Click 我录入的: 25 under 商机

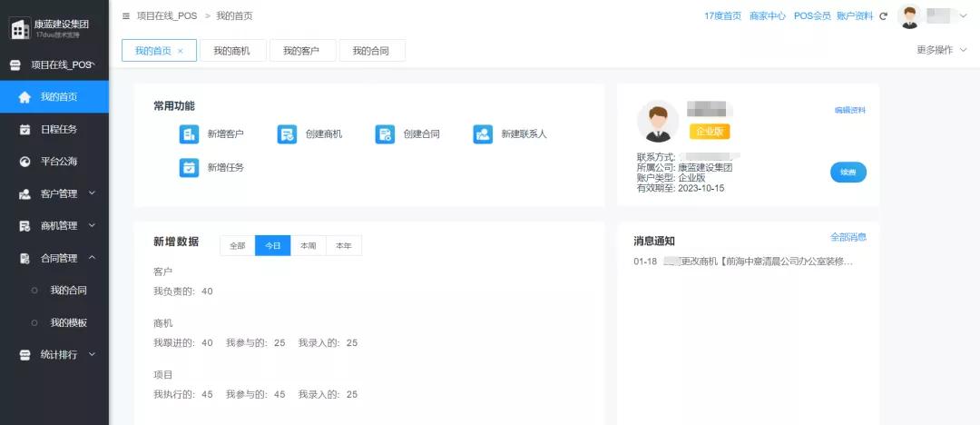point(328,343)
